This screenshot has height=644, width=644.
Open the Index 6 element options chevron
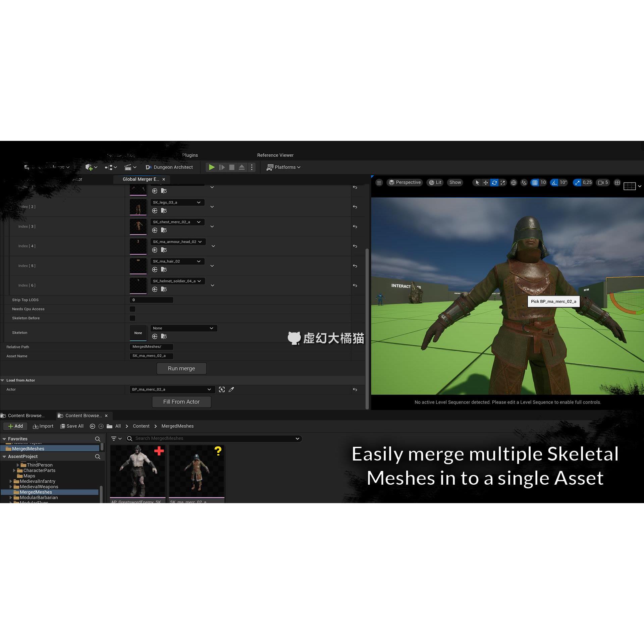click(212, 285)
